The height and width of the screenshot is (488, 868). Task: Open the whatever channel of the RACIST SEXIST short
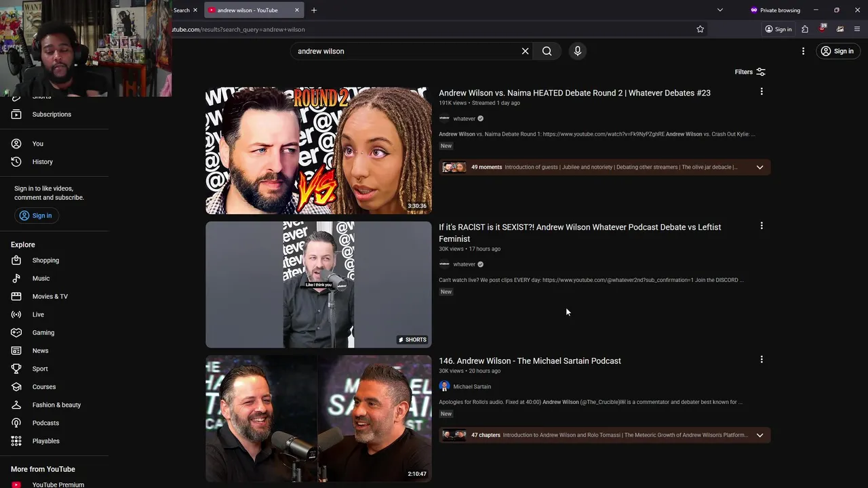[465, 264]
